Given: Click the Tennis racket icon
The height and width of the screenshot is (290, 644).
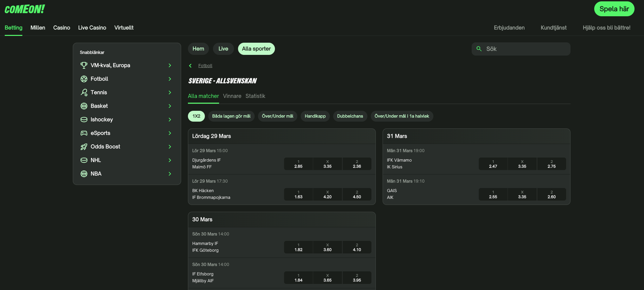Looking at the screenshot, I should 84,92.
